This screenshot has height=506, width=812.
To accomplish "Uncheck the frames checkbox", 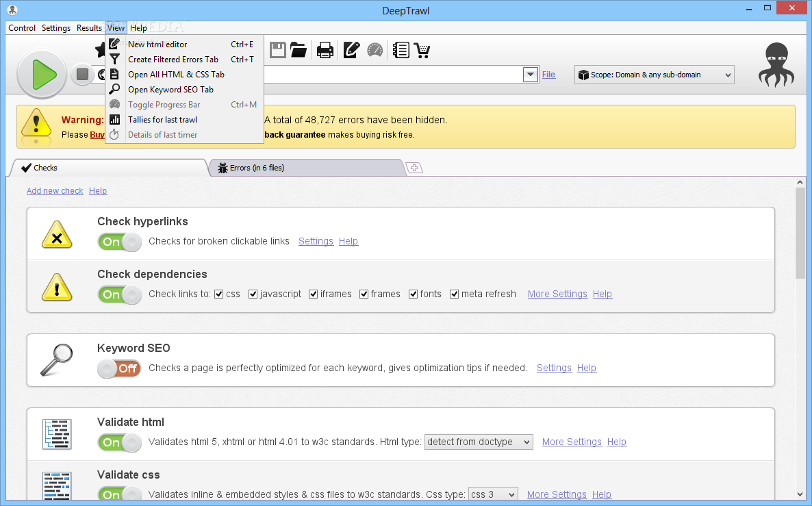I will (364, 294).
